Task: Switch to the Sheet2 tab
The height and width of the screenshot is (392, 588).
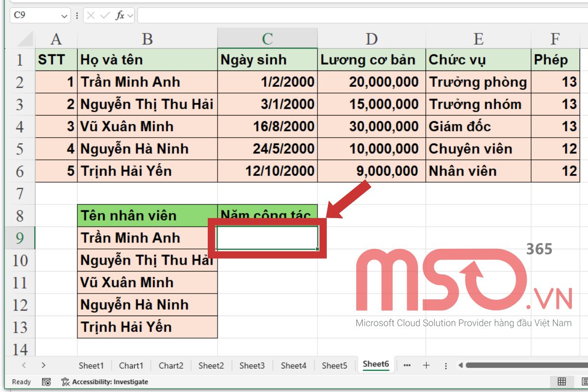Action: click(211, 365)
